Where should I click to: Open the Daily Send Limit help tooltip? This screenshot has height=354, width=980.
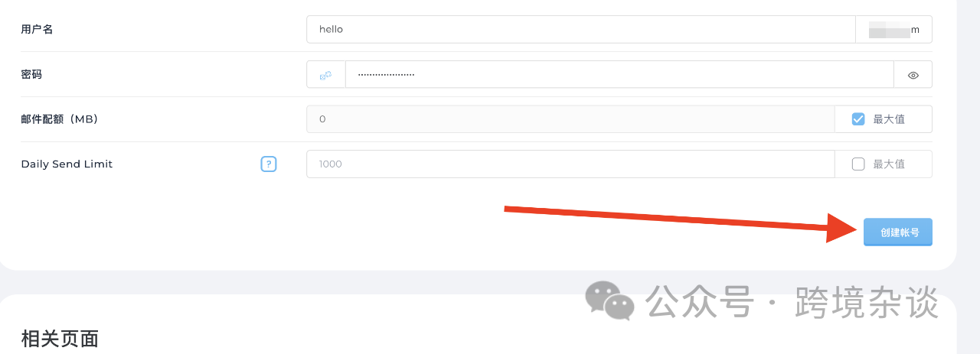pyautogui.click(x=268, y=164)
